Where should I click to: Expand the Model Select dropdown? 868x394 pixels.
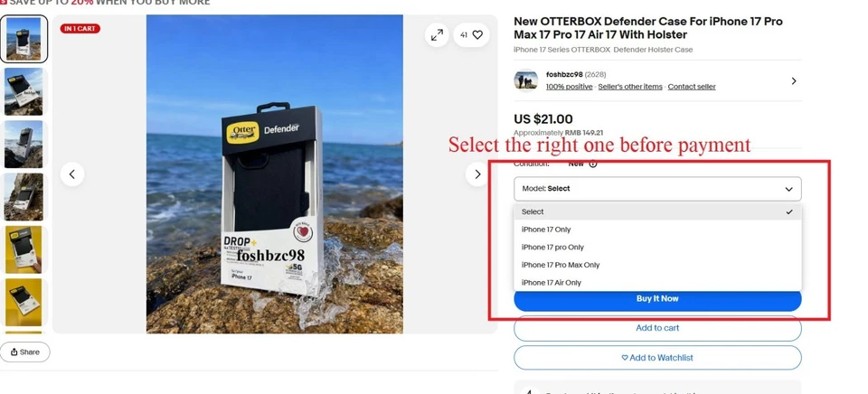pyautogui.click(x=657, y=189)
